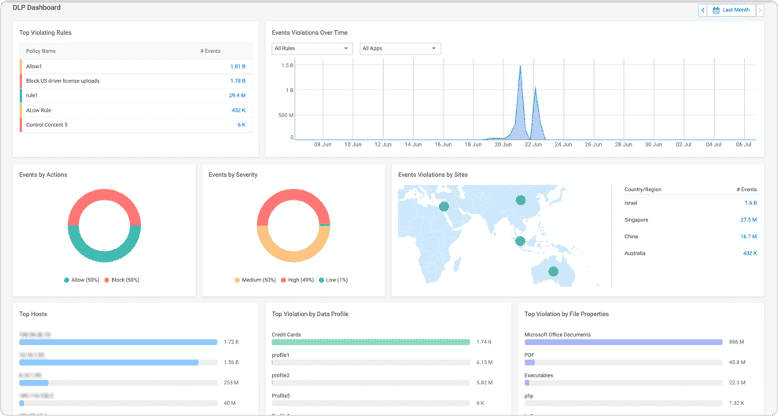The image size is (778, 416).
Task: Select the China map marker
Action: click(520, 200)
